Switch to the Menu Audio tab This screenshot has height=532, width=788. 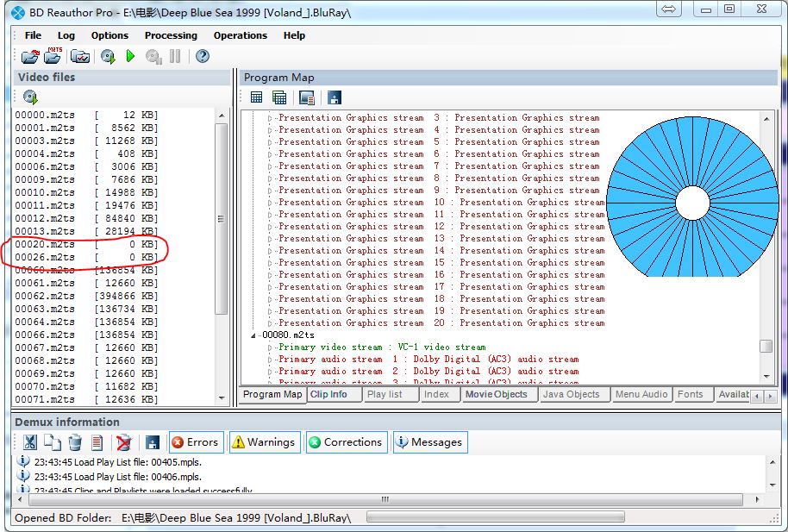643,395
